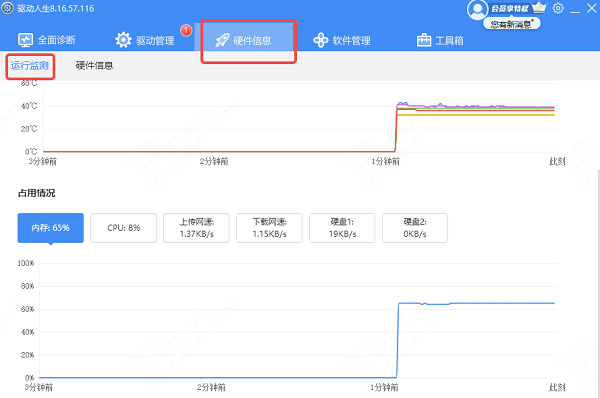Open the 您有新消息 notification bubble
Screen dimensions: 600x398
[x=512, y=24]
